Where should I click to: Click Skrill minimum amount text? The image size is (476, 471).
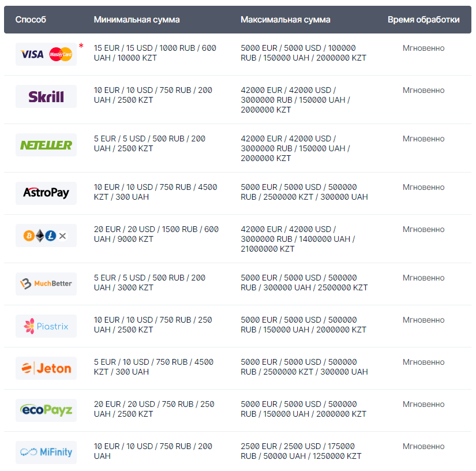[x=153, y=95]
